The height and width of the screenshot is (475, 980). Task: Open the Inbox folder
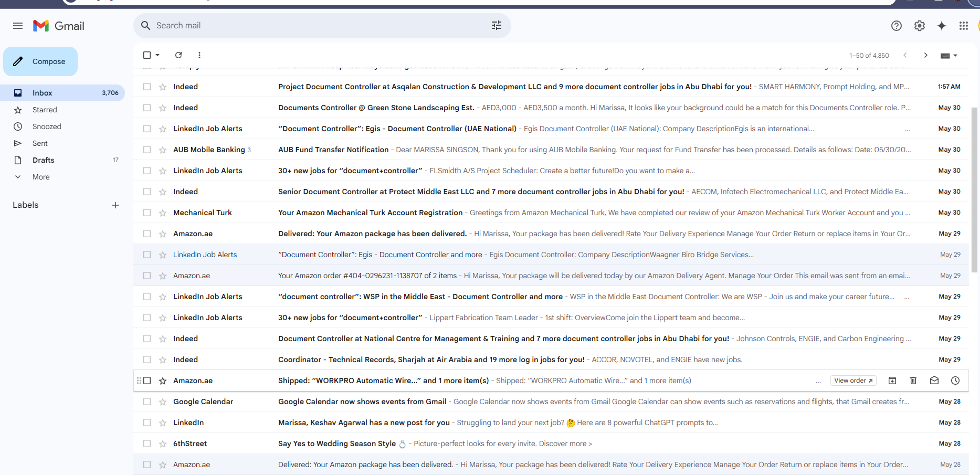click(x=62, y=93)
